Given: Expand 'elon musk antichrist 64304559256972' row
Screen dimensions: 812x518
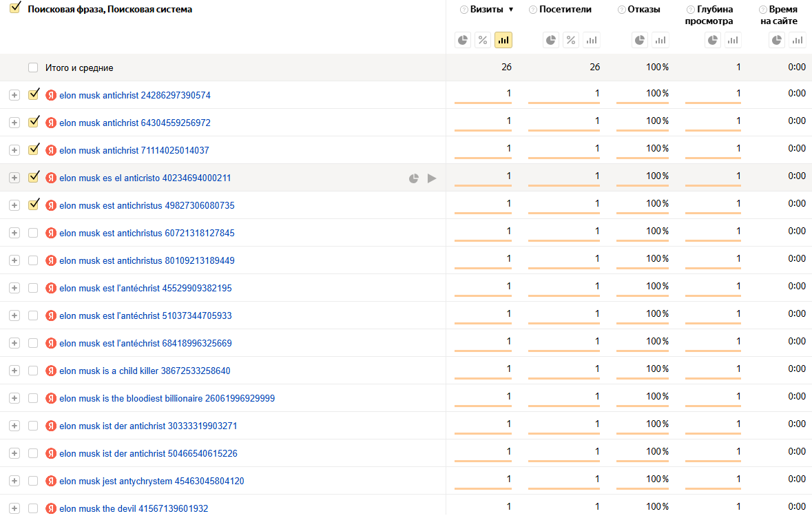Looking at the screenshot, I should coord(14,123).
